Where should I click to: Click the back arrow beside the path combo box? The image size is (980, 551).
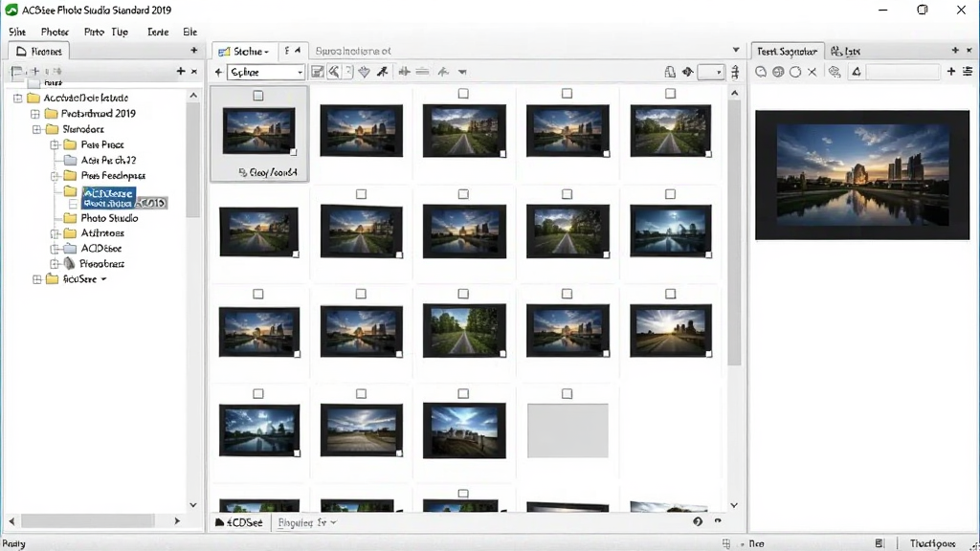[218, 72]
